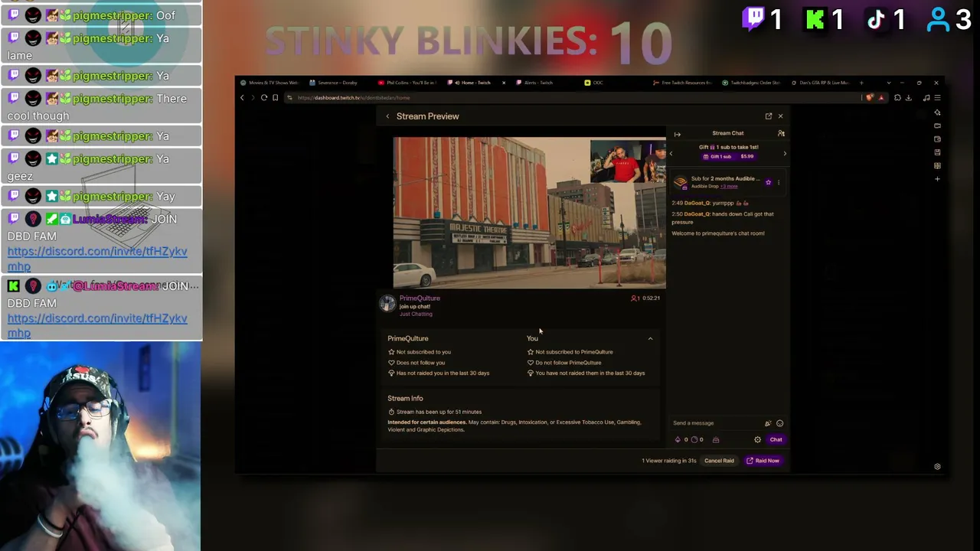The height and width of the screenshot is (551, 980).
Task: Switch to the Alerts - Twitch tab
Action: [x=544, y=83]
